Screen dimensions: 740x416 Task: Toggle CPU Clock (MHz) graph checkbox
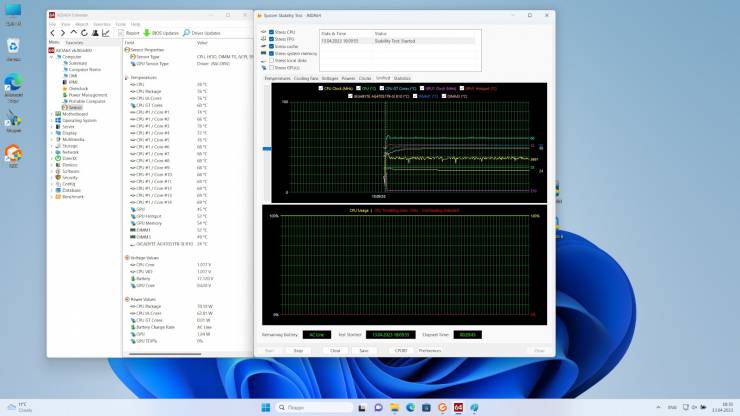321,88
